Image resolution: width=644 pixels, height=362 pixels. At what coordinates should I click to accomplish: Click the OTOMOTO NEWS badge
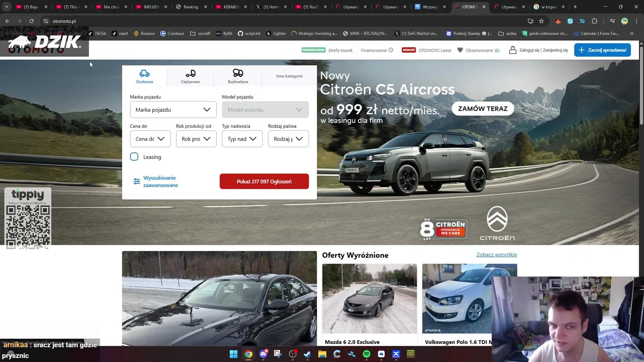pos(313,50)
